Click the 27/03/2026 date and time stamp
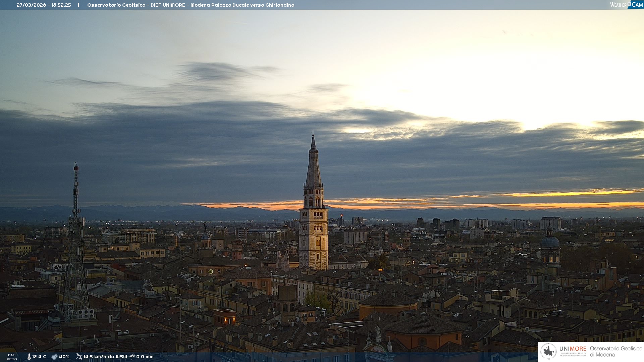Screen dimensions: 644x362 coord(44,5)
